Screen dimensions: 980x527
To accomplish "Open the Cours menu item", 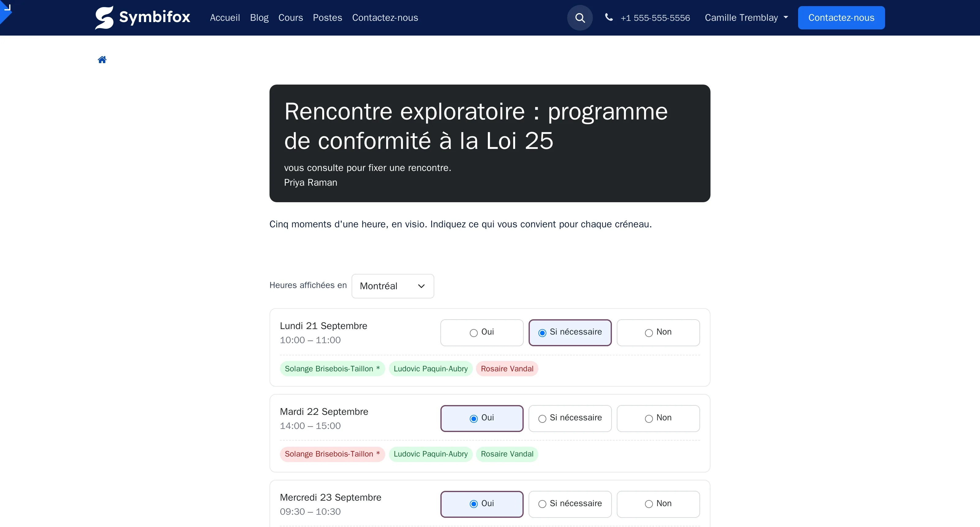I will pos(291,18).
